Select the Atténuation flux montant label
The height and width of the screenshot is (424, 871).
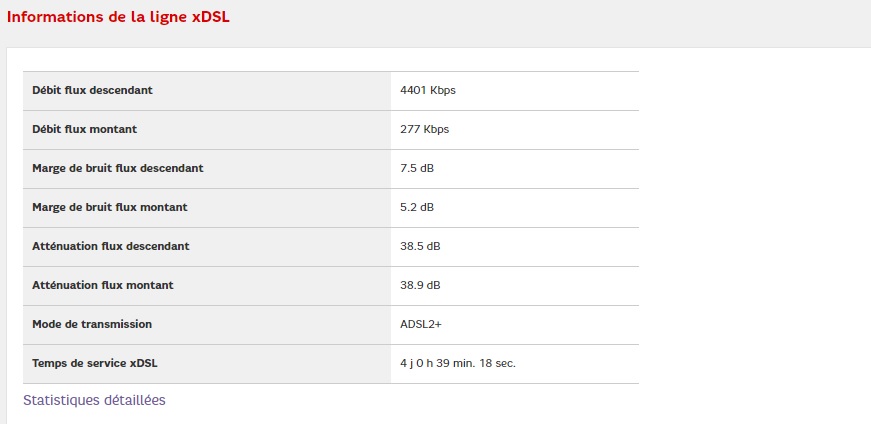coord(102,285)
